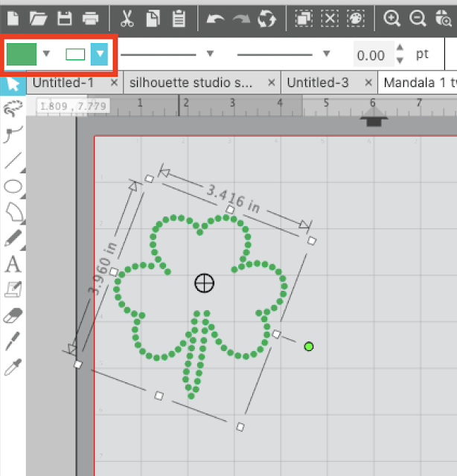Click the line thickness field 0.00

374,55
